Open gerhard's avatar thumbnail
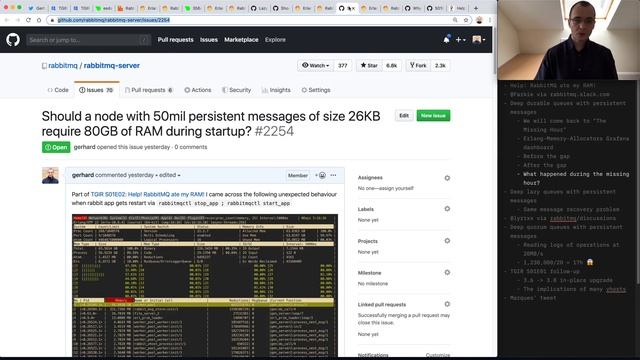This screenshot has width=640, height=360. point(50,176)
